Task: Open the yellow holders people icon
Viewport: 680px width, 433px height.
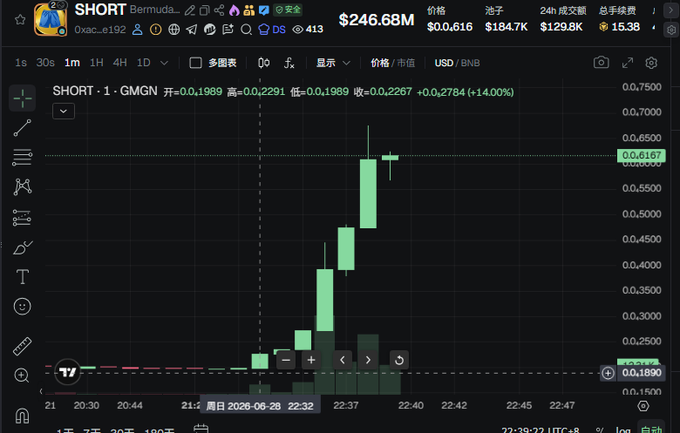Action: 249,10
